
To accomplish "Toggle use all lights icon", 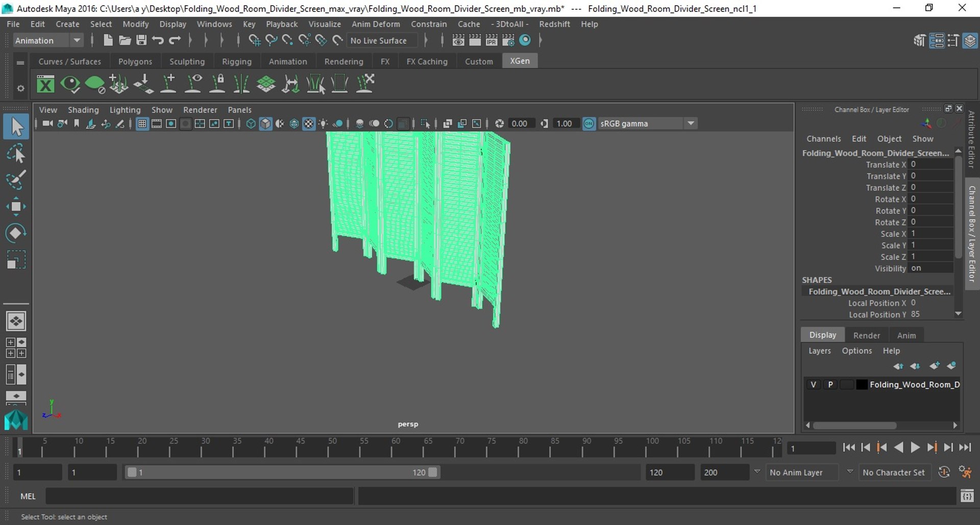I will pos(323,124).
